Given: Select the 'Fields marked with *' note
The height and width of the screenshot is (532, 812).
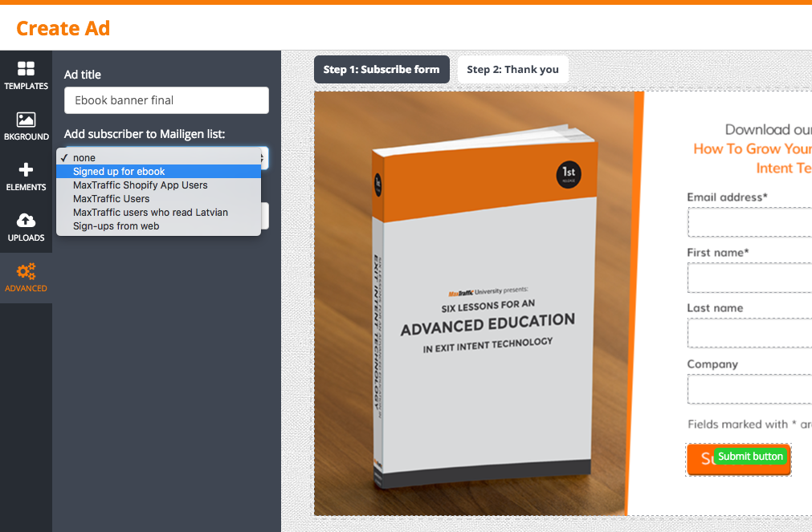Looking at the screenshot, I should pyautogui.click(x=749, y=424).
